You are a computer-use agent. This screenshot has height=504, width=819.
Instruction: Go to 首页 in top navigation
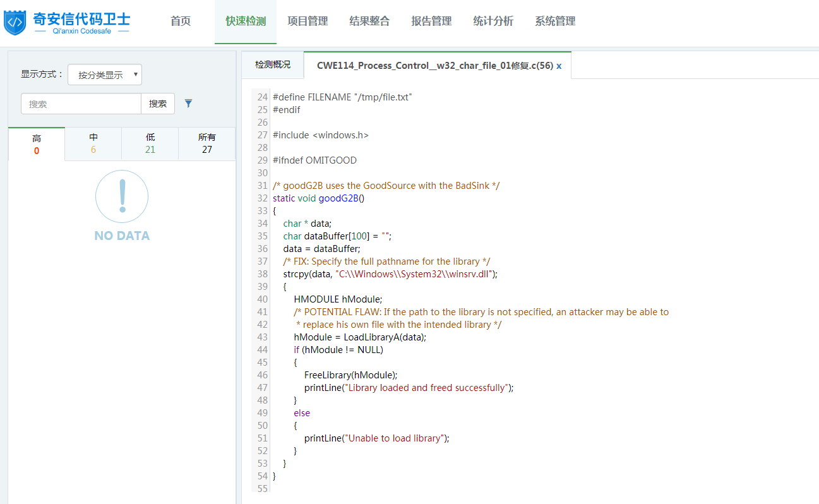point(181,21)
